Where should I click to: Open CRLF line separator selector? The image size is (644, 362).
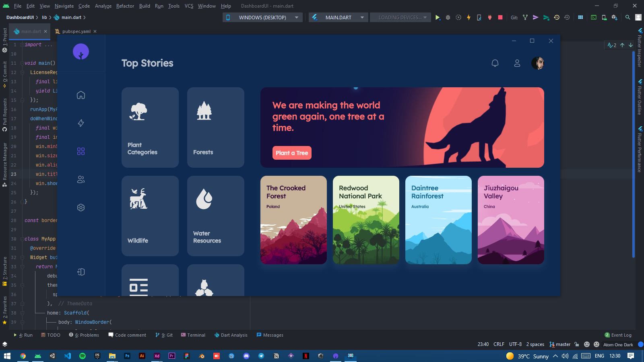[x=499, y=344]
